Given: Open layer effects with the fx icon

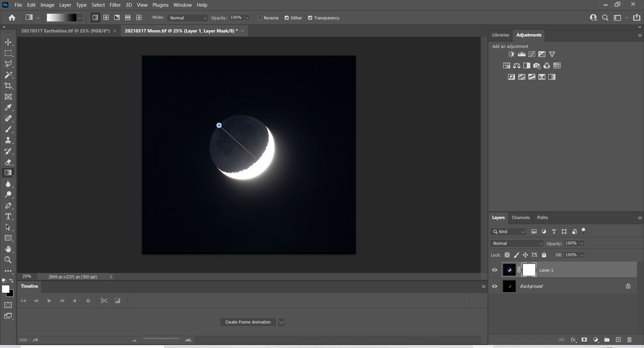Looking at the screenshot, I should tap(574, 340).
